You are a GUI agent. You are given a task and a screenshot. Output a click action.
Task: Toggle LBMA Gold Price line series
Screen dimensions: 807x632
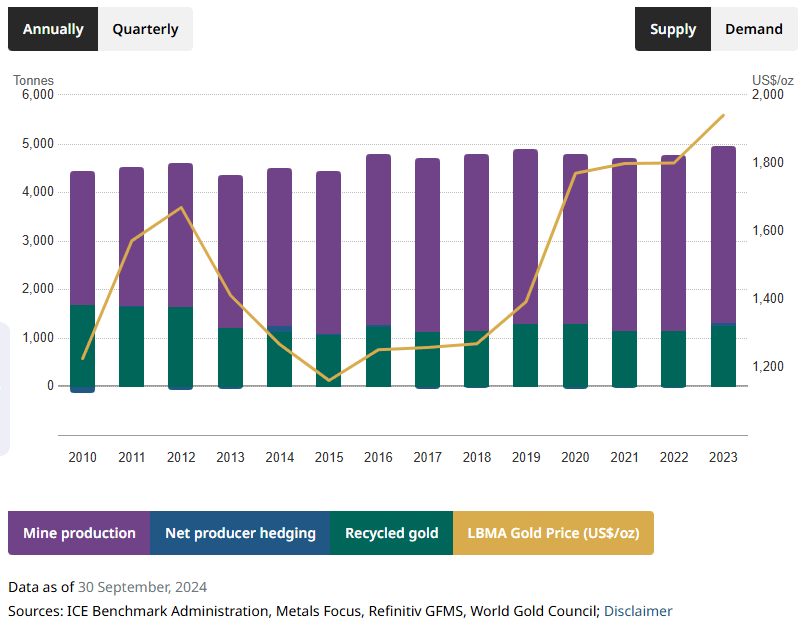553,533
